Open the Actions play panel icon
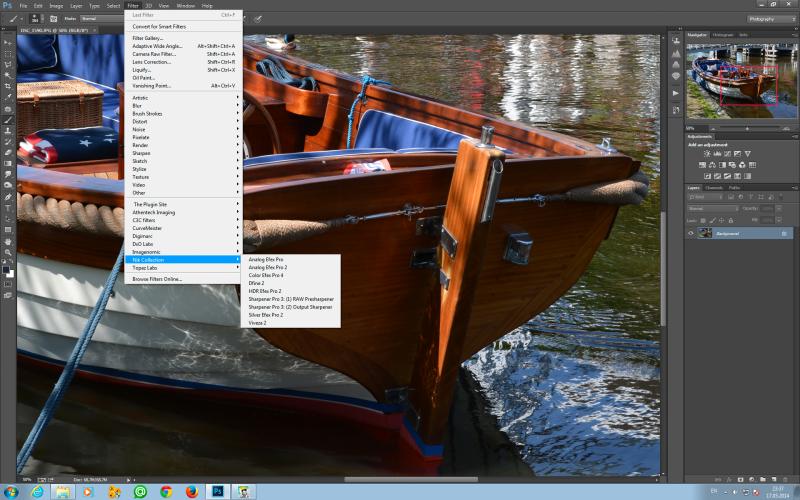The height and width of the screenshot is (500, 800). click(676, 93)
